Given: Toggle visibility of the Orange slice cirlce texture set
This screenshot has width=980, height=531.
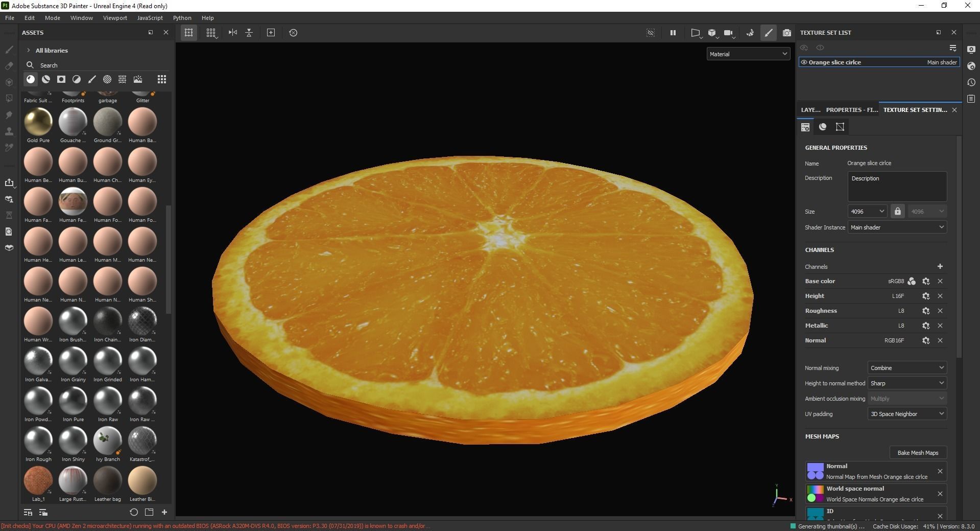Looking at the screenshot, I should tap(804, 62).
